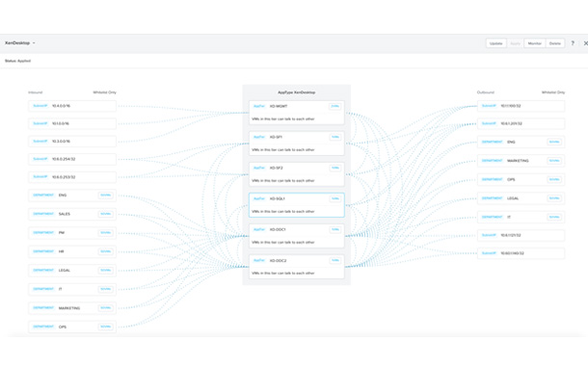Click the Delete button
Image resolution: width=588 pixels, height=366 pixels.
pos(554,43)
